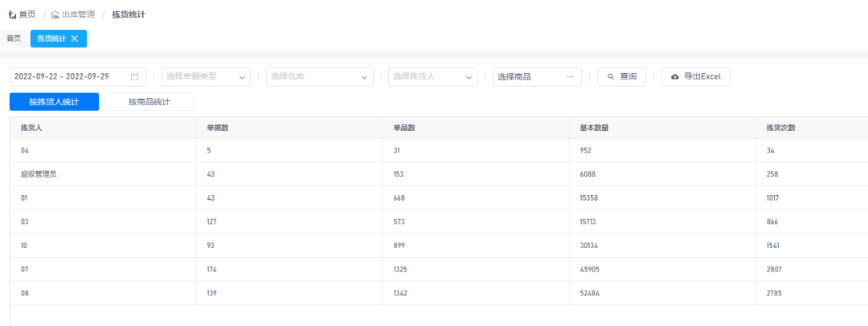Screen dimensions: 868x326
Task: Click the home icon in breadcrumb
Action: tap(12, 14)
